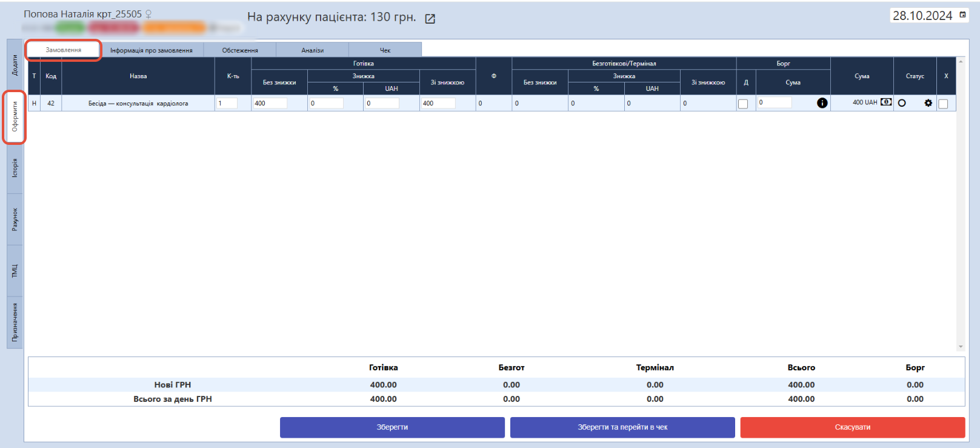The image size is (980, 448).
Task: Click the quantity field К-ть
Action: tap(227, 104)
